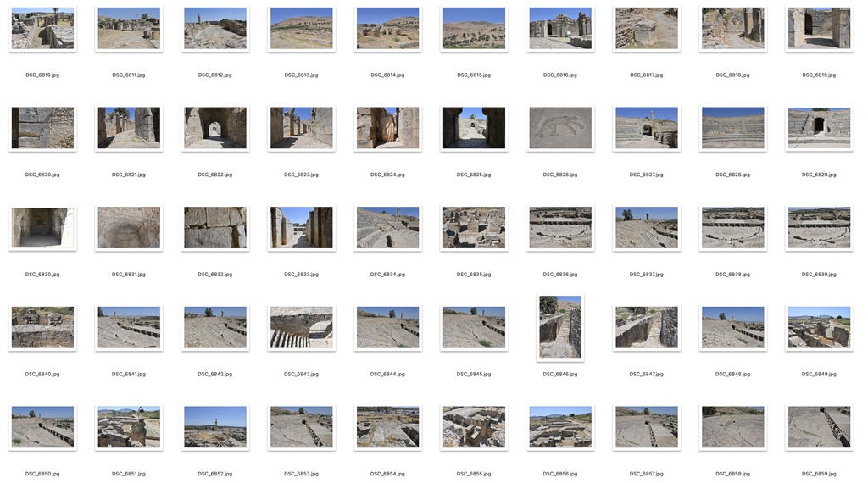Screen dimensions: 868x483
Task: Select the DSC_6850.jpg thumbnail
Action: pos(42,426)
